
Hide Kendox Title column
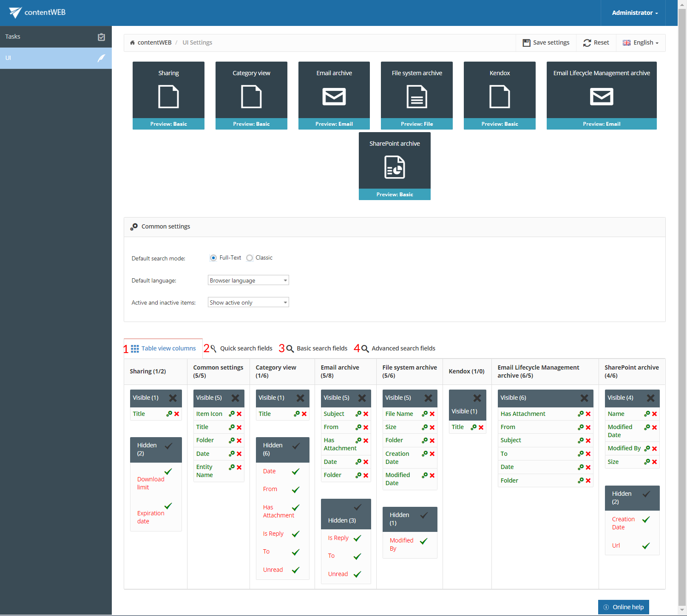click(481, 427)
